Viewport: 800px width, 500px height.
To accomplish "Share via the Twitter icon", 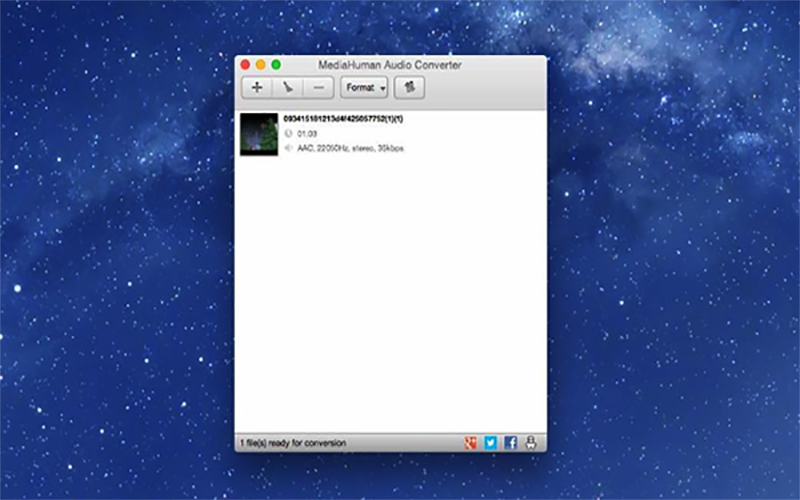I will (490, 443).
